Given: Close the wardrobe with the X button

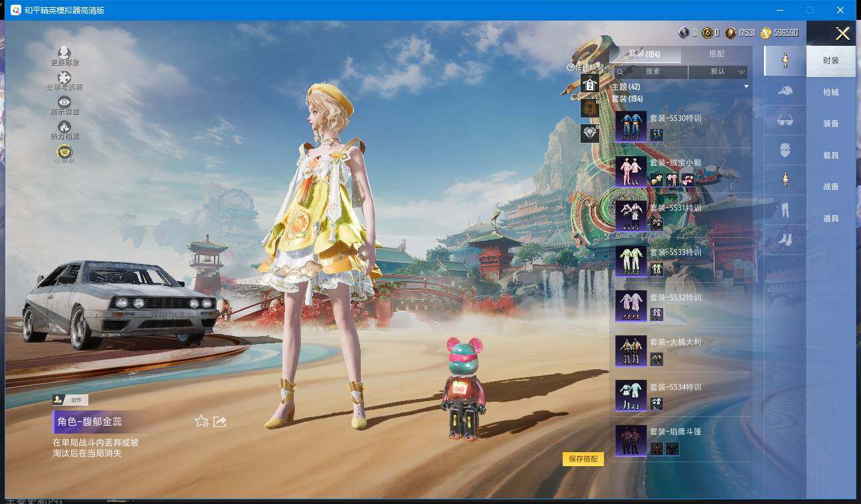Looking at the screenshot, I should click(x=842, y=34).
